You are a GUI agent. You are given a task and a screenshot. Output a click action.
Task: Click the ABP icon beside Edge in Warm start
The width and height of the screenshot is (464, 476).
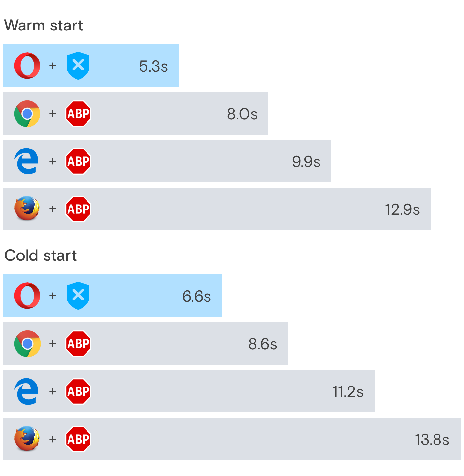(78, 161)
